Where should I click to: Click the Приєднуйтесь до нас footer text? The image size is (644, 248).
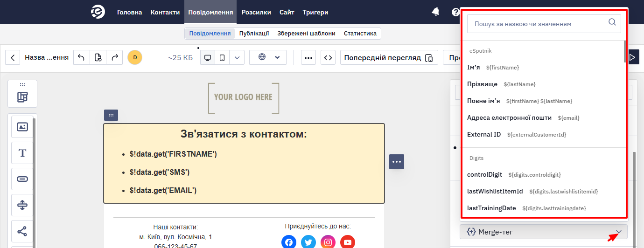tap(318, 227)
